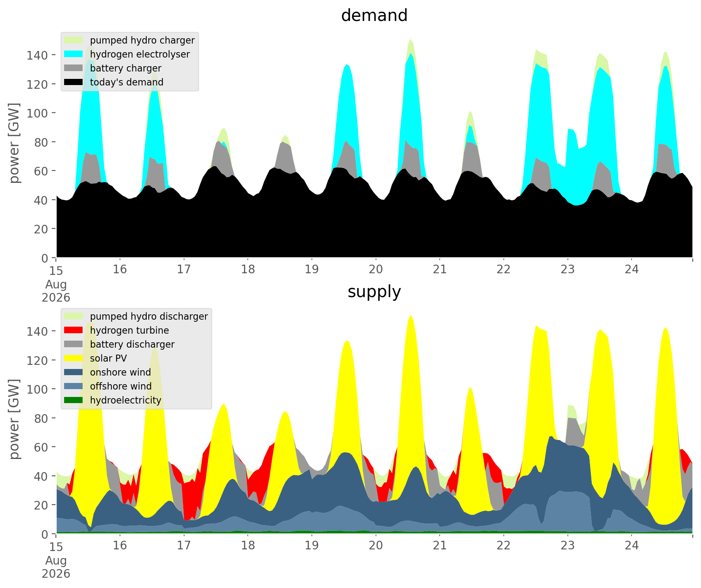This screenshot has width=701, height=588.
Task: Click the 19 tick on demand x-axis
Action: click(x=312, y=270)
